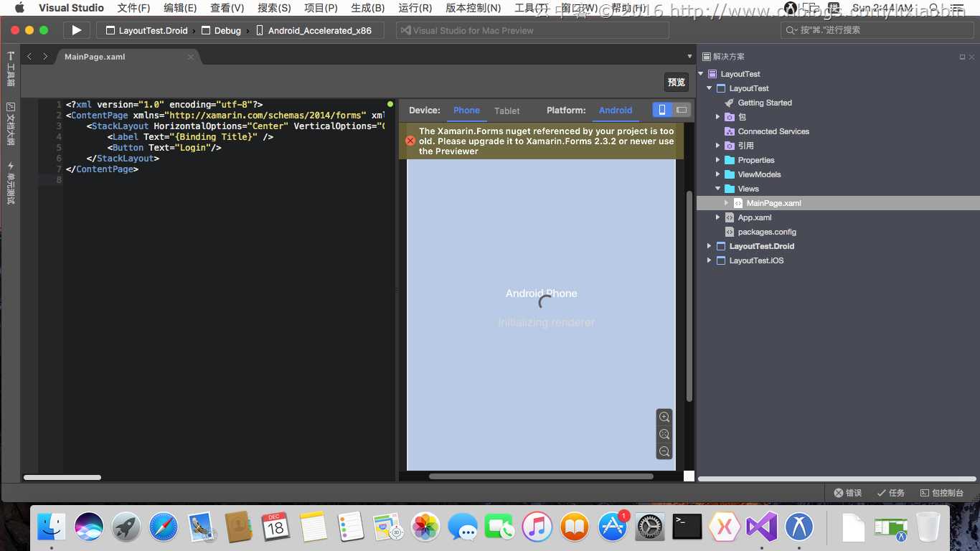Open the Errors pad in the status bar

click(x=847, y=493)
